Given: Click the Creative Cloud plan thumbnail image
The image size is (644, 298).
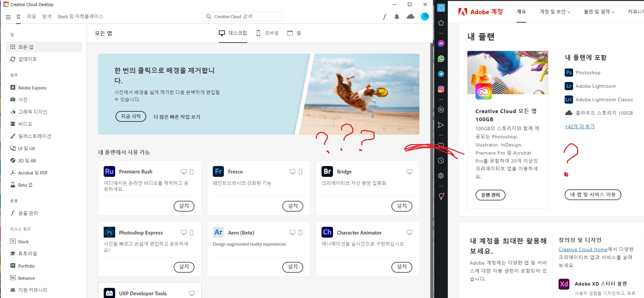Looking at the screenshot, I should coord(508,73).
